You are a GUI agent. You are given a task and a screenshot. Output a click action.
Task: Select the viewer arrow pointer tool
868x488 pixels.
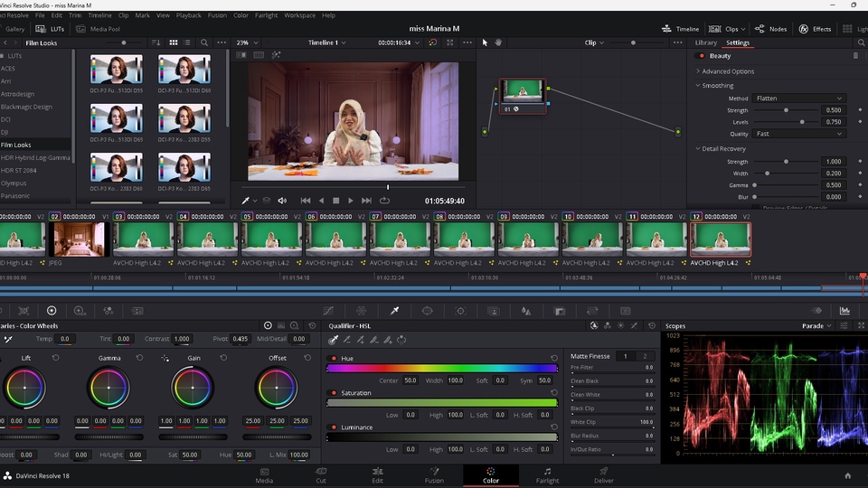(485, 42)
